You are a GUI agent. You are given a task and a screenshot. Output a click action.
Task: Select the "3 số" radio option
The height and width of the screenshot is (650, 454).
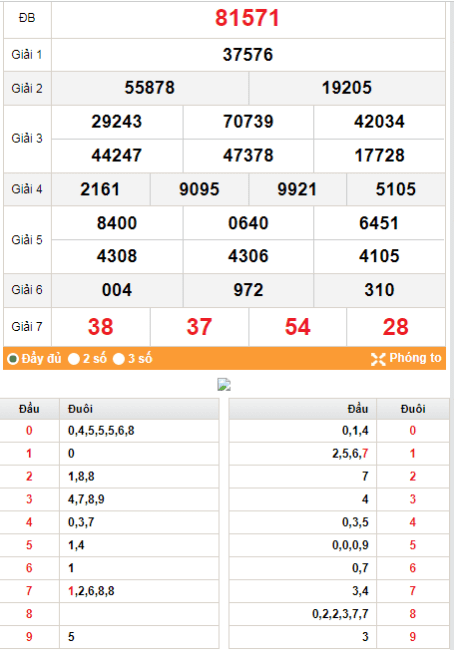(119, 359)
